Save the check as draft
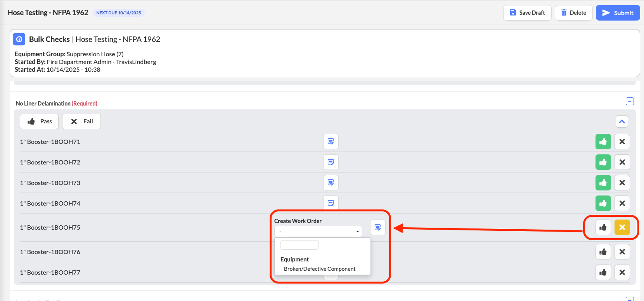Viewport: 644px width, 301px height. click(527, 13)
